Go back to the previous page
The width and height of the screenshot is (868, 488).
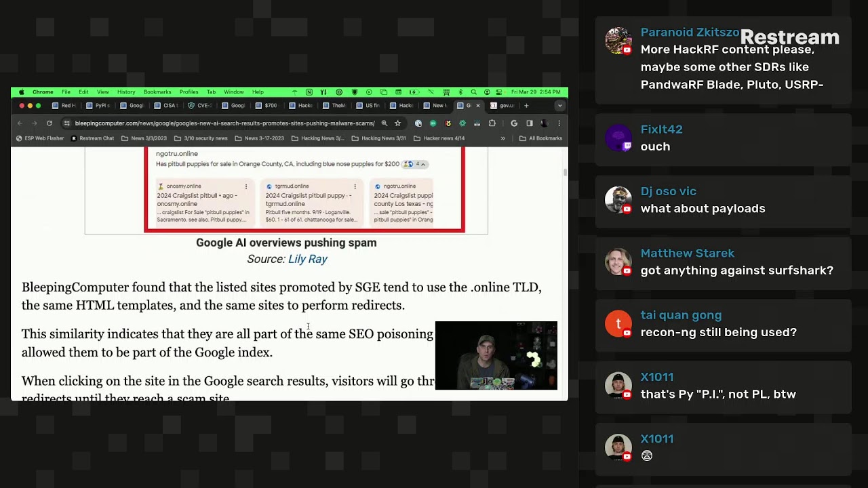click(20, 123)
